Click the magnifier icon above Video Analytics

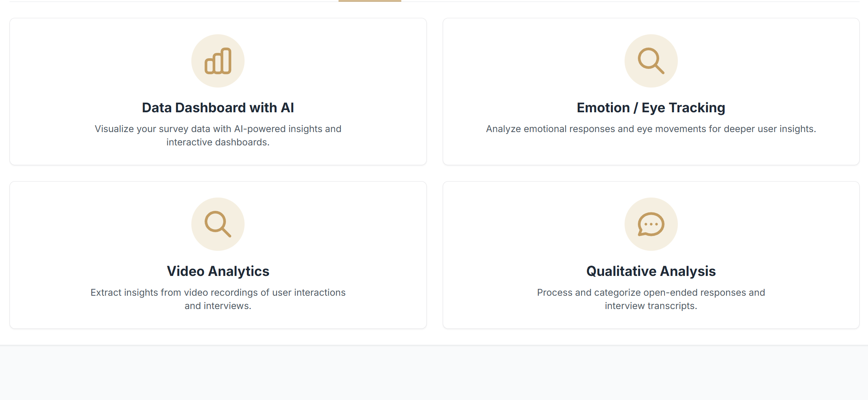(x=218, y=224)
